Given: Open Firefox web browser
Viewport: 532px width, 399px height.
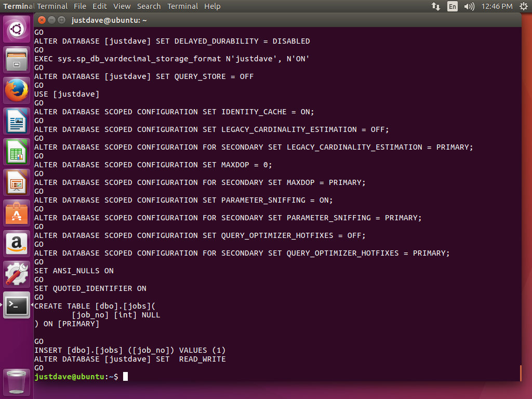Looking at the screenshot, I should coord(17,90).
